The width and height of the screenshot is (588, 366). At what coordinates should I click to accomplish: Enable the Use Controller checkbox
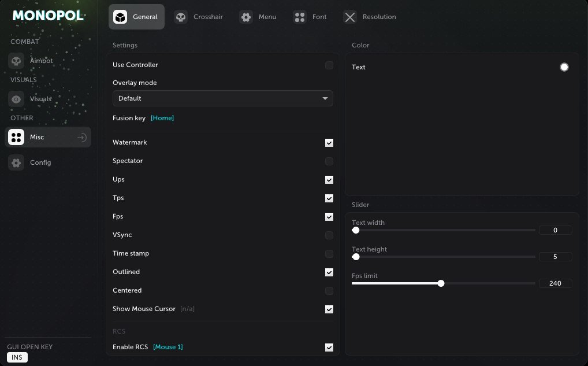329,65
